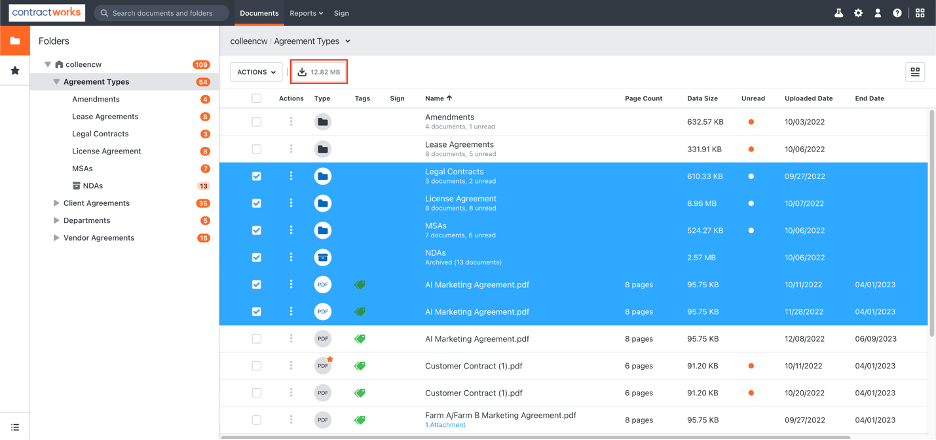Select MSAs in folder tree
Screen dimensions: 936x440
[x=82, y=168]
